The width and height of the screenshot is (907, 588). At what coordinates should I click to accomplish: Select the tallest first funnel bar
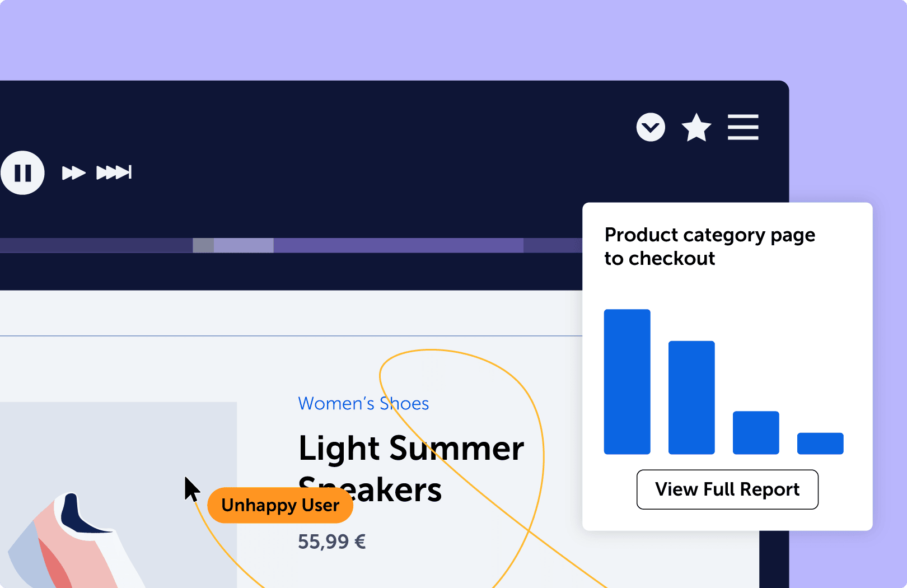tap(627, 381)
